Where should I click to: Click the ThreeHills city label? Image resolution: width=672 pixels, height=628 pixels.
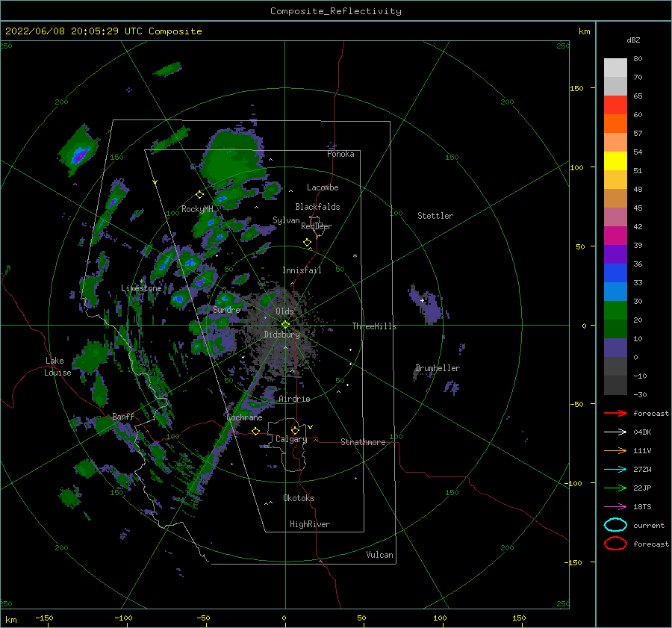click(374, 326)
